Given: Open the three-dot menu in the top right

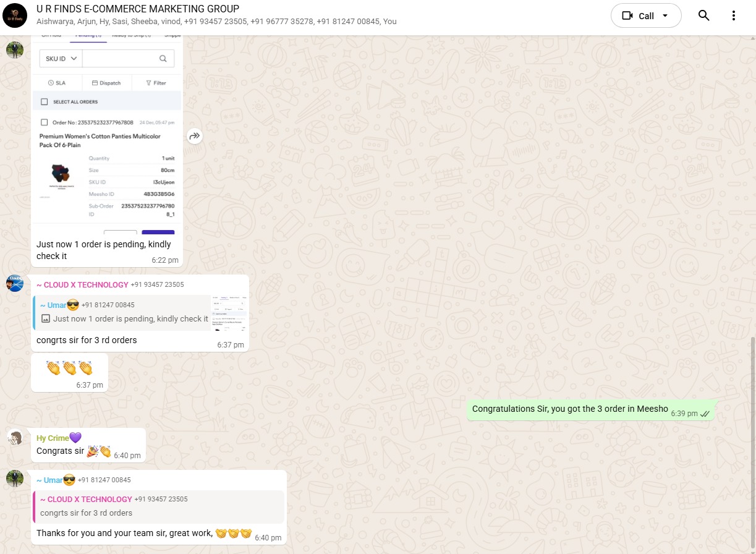Looking at the screenshot, I should click(733, 15).
